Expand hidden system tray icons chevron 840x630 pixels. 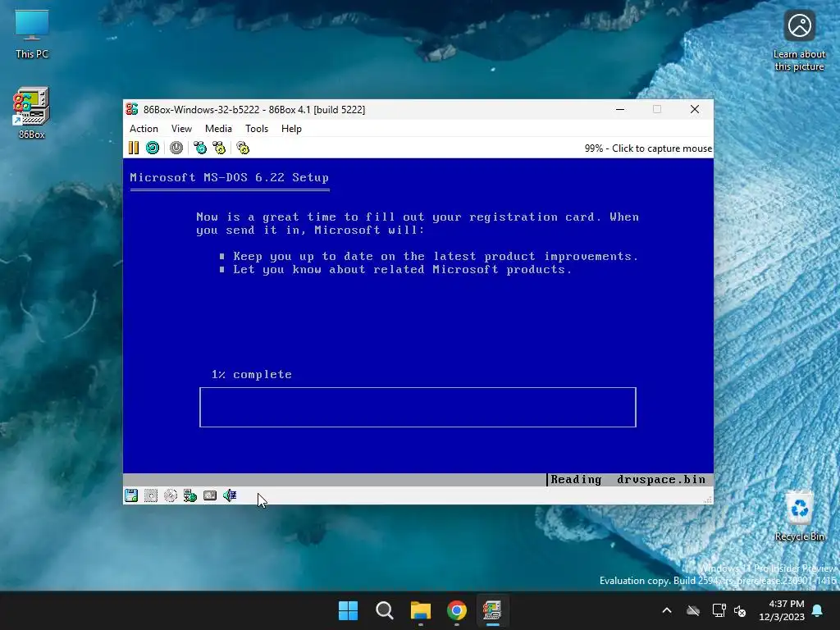pyautogui.click(x=667, y=610)
